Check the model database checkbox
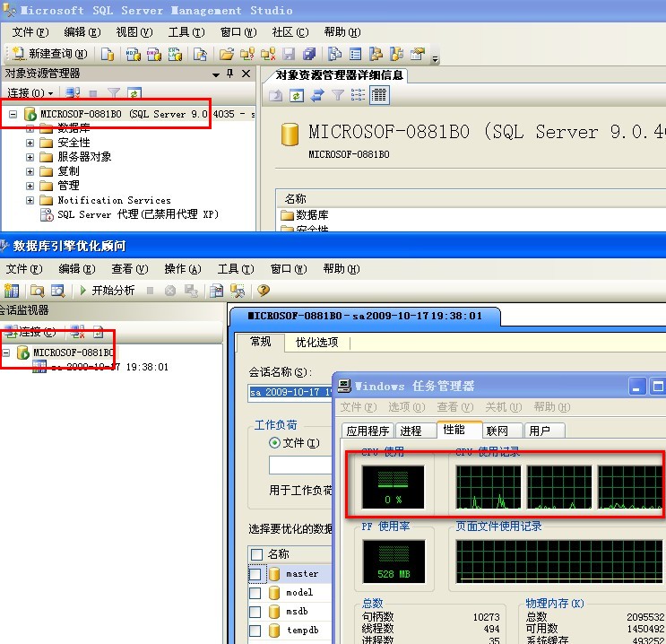 [x=255, y=593]
